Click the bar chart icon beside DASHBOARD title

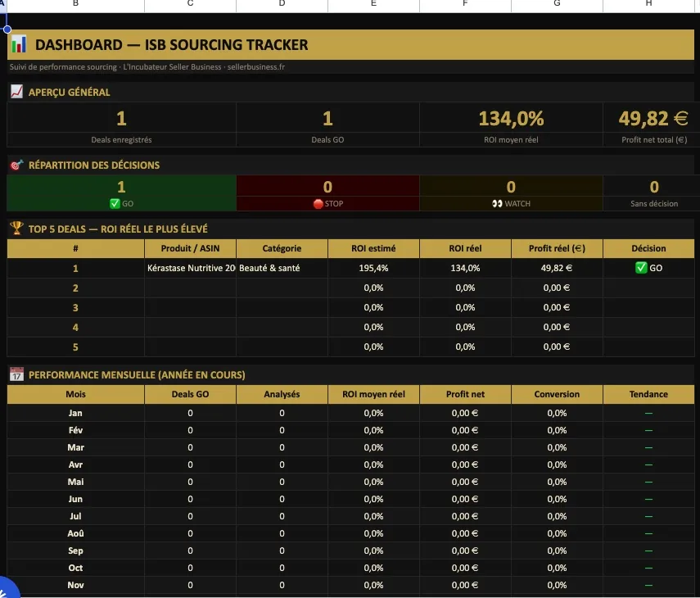point(19,44)
